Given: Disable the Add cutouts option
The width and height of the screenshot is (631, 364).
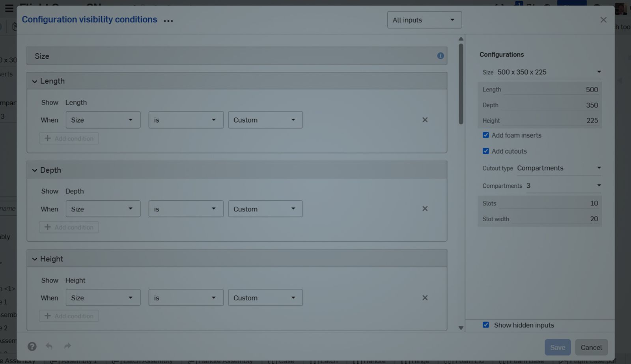Looking at the screenshot, I should tap(486, 151).
